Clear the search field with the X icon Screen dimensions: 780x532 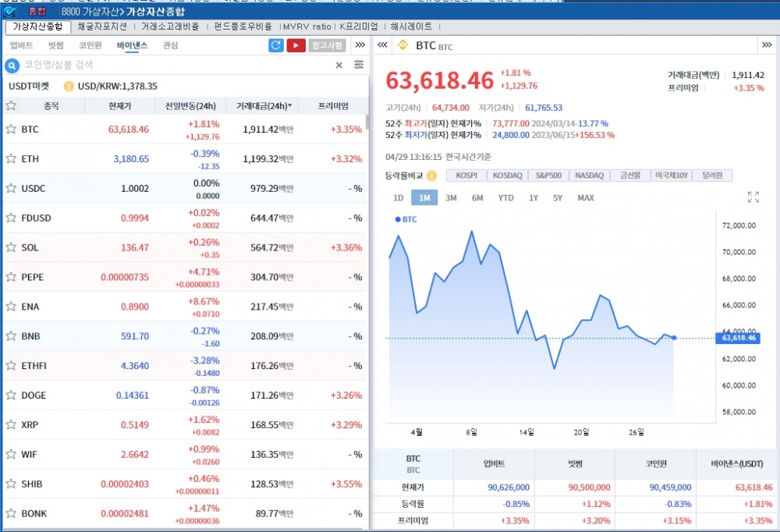coord(338,65)
